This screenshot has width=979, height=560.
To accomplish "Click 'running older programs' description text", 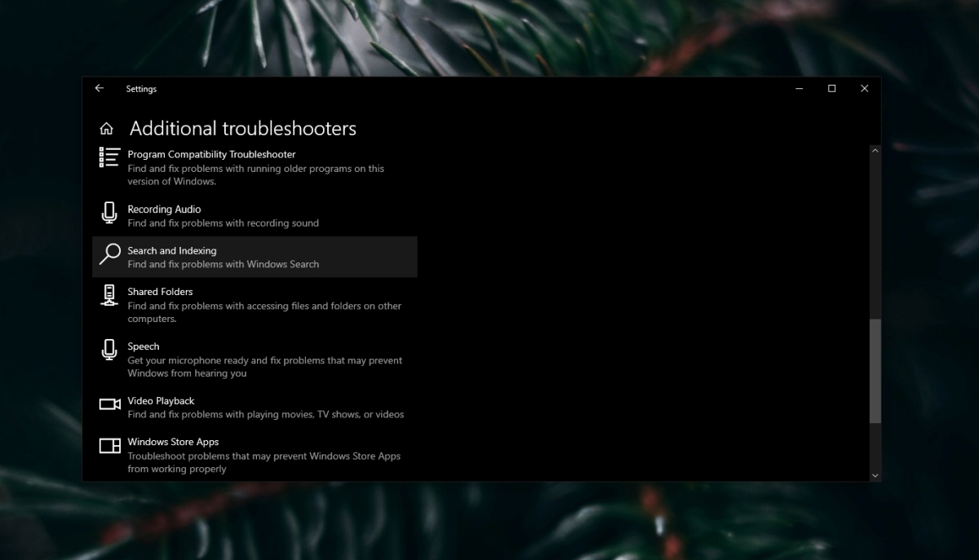I will pyautogui.click(x=255, y=175).
